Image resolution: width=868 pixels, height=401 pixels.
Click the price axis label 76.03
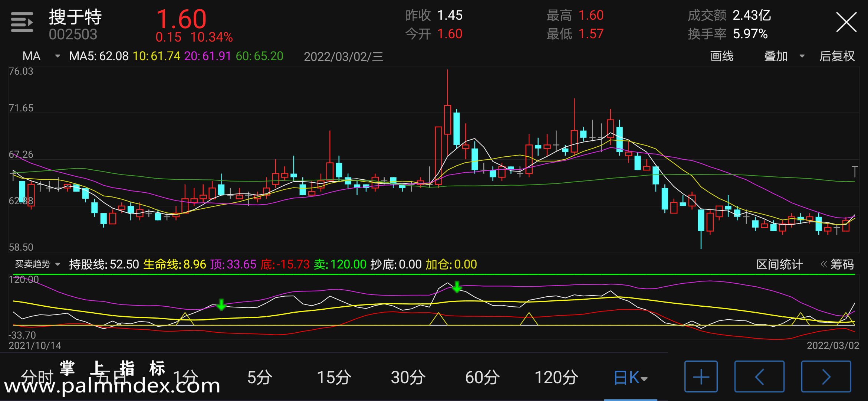21,71
